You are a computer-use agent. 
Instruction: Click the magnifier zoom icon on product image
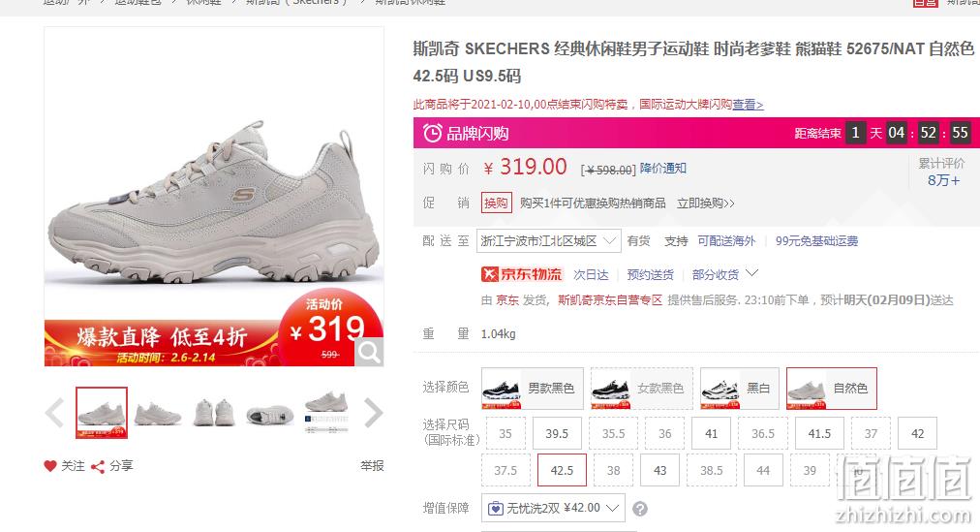369,352
